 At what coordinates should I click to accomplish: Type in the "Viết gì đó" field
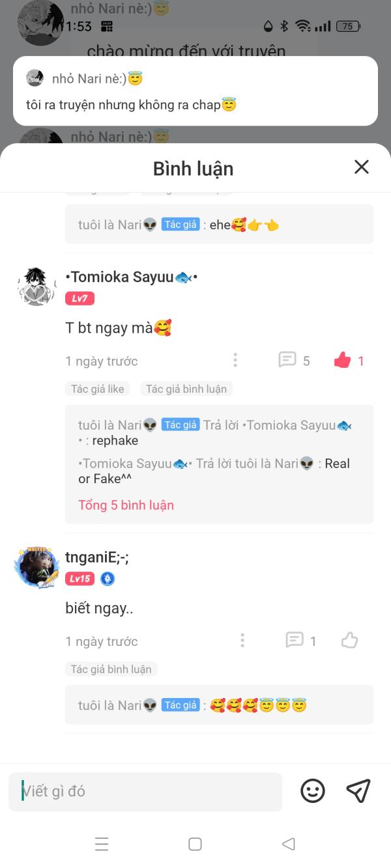point(145,792)
